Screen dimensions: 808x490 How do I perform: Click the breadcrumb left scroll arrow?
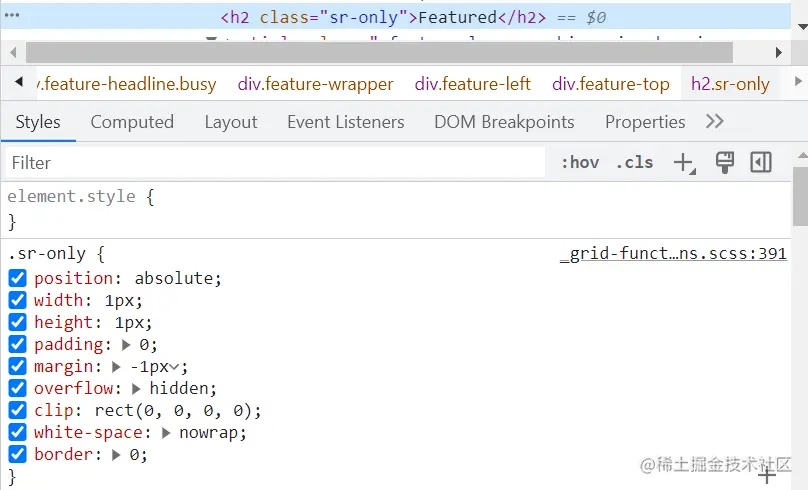(x=19, y=82)
